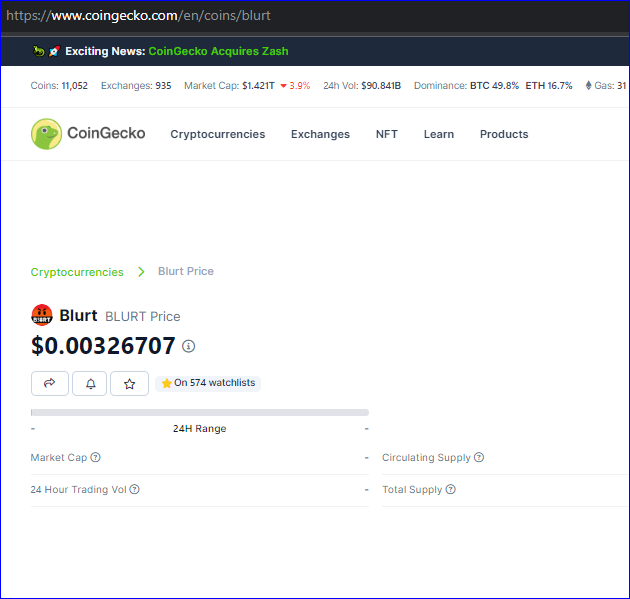Click the ETH 16.7% dominance link

[549, 86]
